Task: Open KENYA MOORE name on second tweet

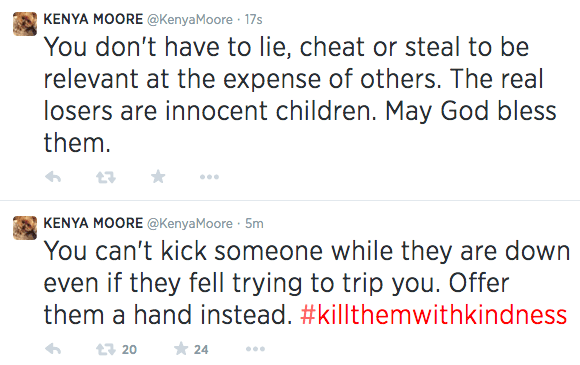Action: click(x=93, y=223)
